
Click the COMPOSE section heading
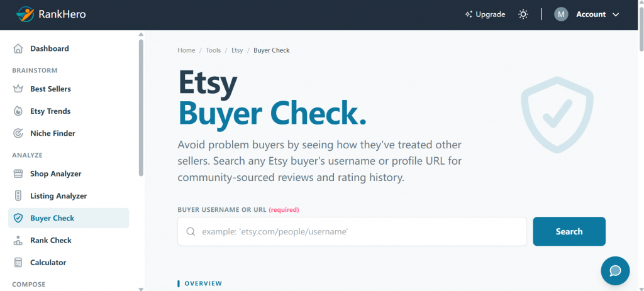29,284
